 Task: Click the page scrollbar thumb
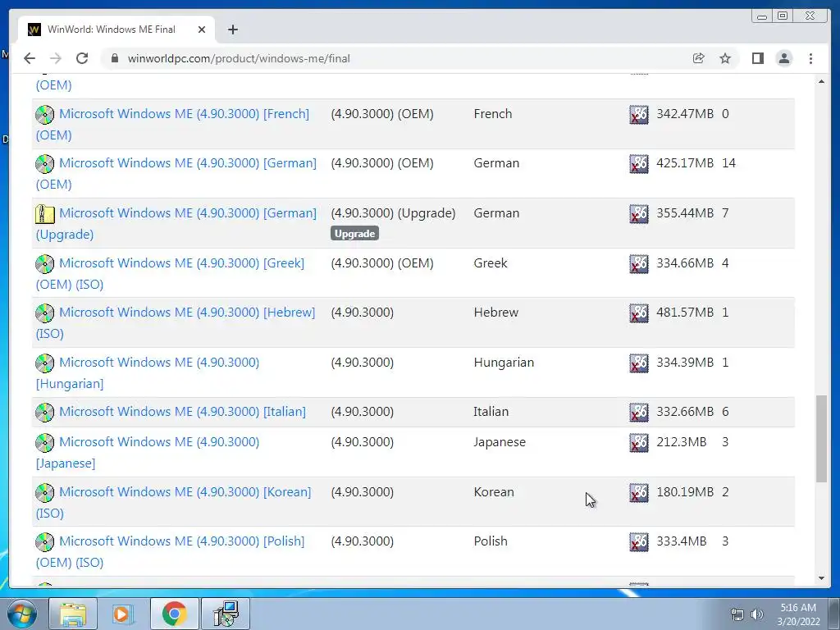(x=821, y=439)
